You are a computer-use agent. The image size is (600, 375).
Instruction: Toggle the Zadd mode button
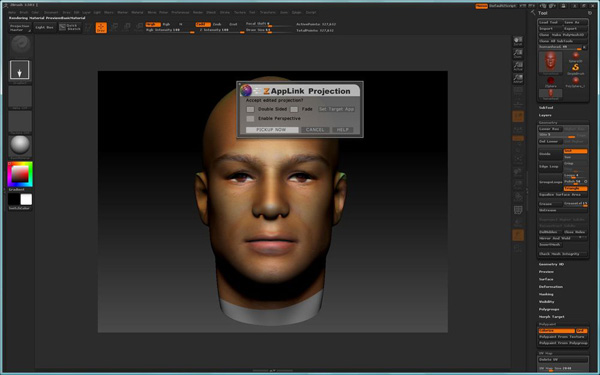(203, 24)
